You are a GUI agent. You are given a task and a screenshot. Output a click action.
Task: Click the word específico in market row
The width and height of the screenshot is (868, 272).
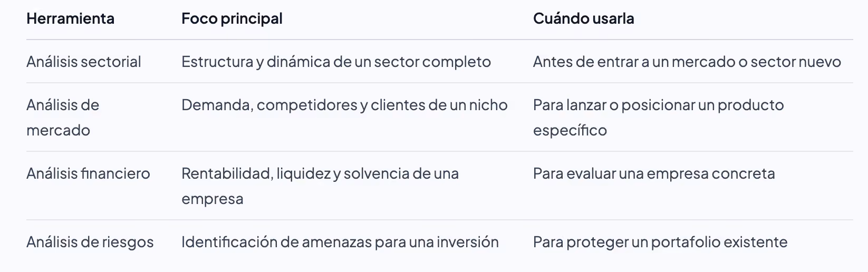(x=570, y=130)
